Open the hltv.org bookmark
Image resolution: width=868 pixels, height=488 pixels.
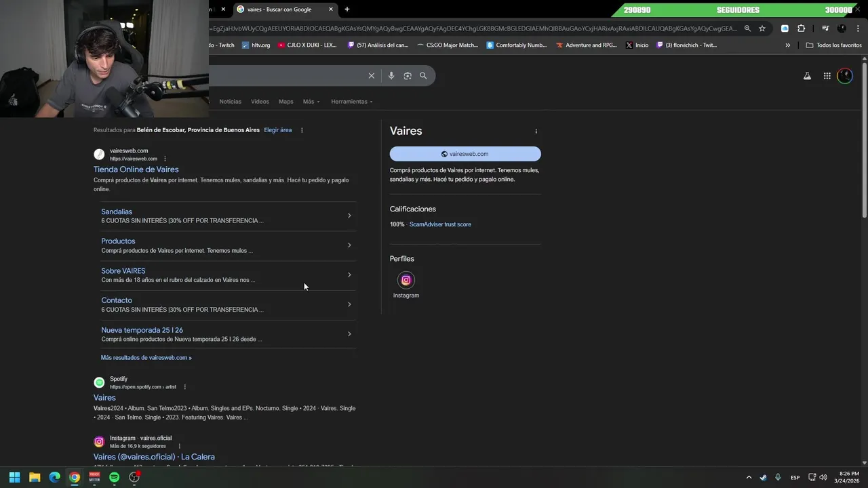click(256, 45)
